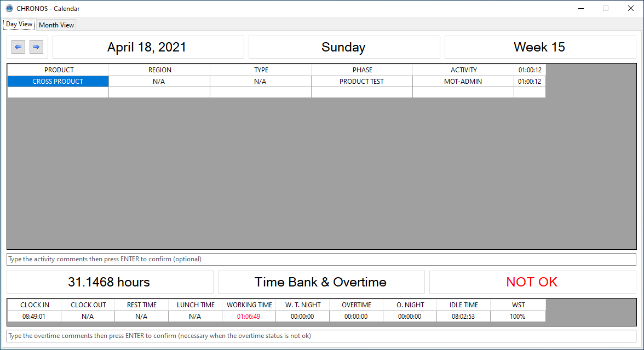
Task: Click the 08:02:53 idle time value
Action: pos(464,317)
